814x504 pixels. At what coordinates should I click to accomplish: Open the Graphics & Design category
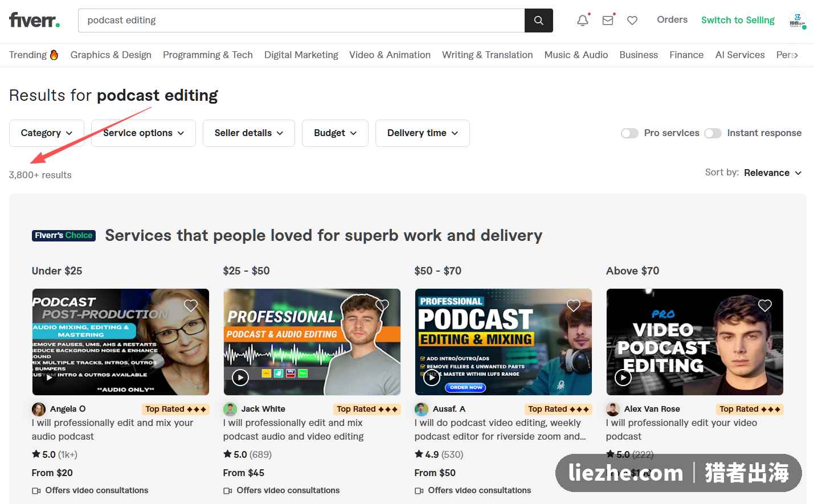111,55
